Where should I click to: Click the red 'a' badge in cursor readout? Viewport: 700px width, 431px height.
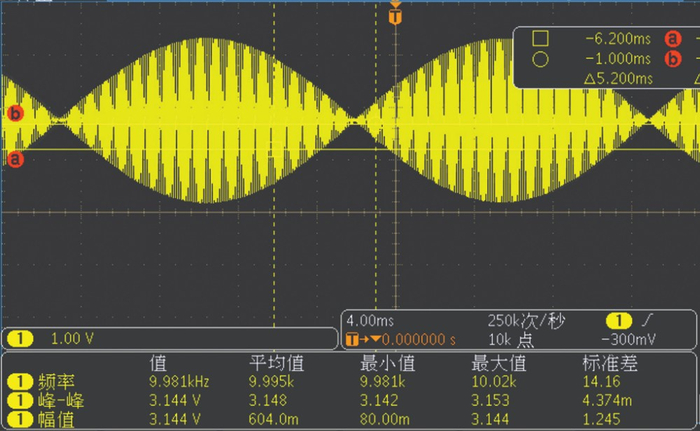point(673,39)
